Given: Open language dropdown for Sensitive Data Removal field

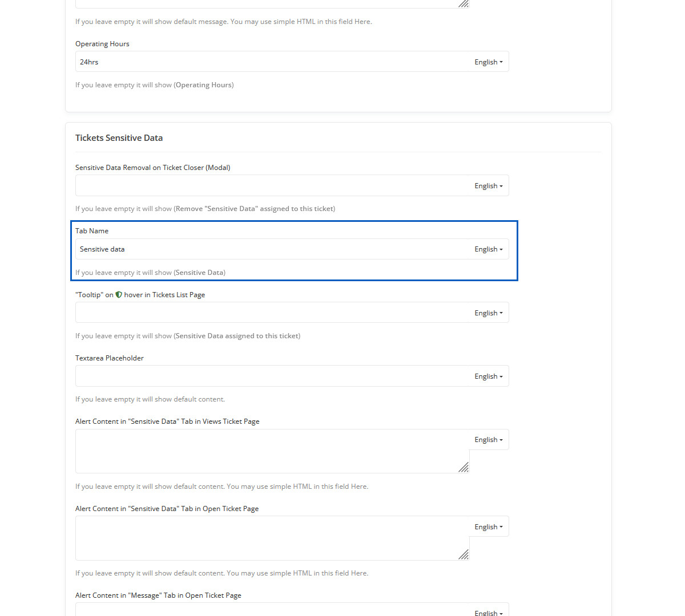Looking at the screenshot, I should pyautogui.click(x=489, y=186).
